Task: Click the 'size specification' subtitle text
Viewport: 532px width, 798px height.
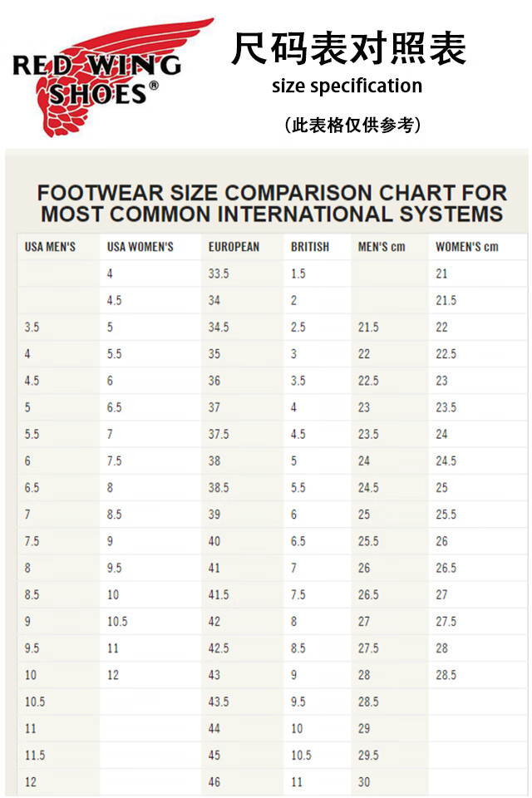Action: click(347, 86)
